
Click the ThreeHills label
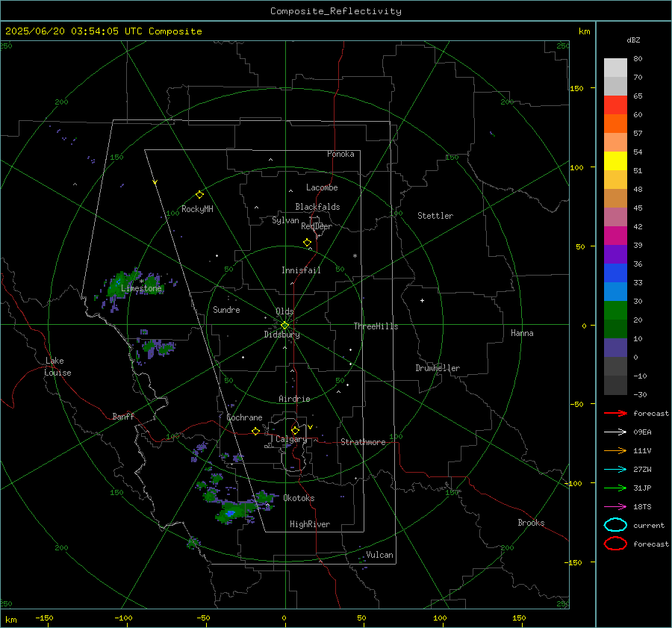376,326
